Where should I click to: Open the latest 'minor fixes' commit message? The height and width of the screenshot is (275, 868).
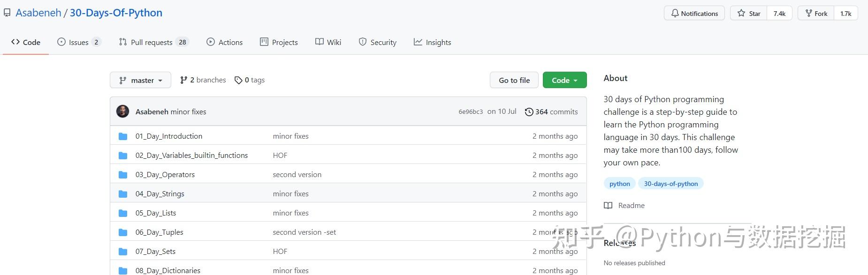pos(188,111)
